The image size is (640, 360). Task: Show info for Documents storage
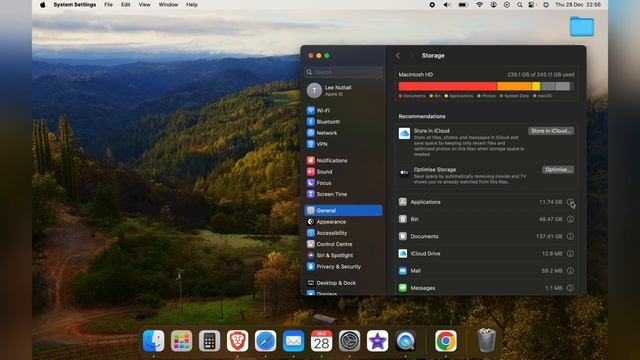[570, 236]
